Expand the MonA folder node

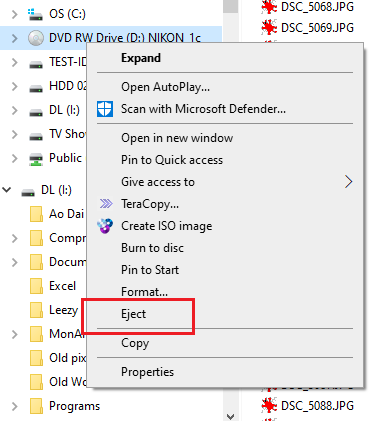pos(14,334)
